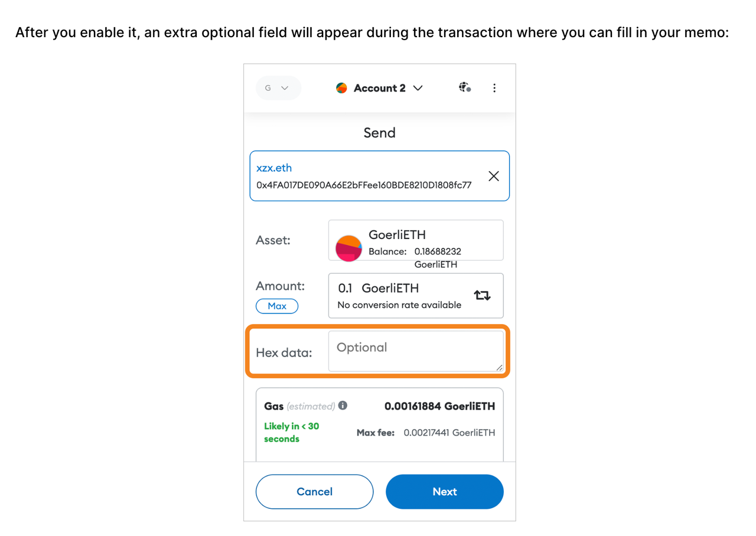This screenshot has height=536, width=756.
Task: Open the GoerliETH asset selector
Action: (416, 240)
